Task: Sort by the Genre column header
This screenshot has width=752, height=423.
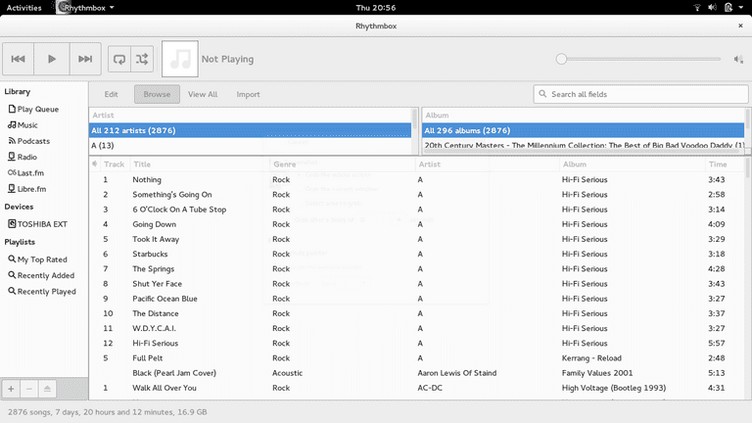Action: 342,164
